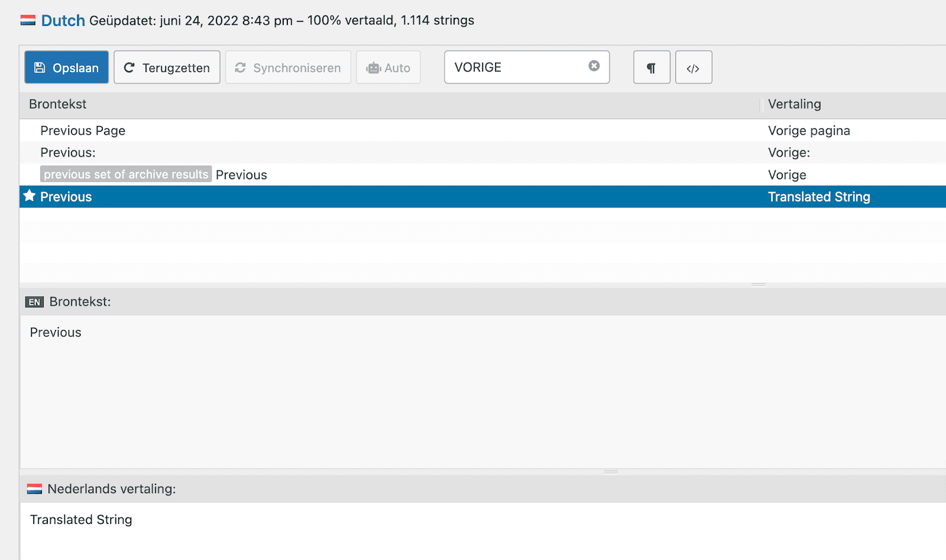Click into the Nederlands translation text area
946x560 pixels.
click(x=482, y=531)
